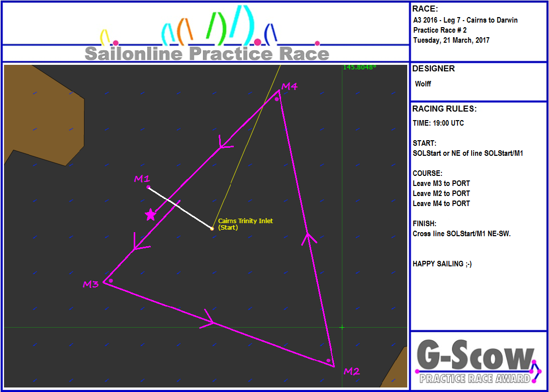Image resolution: width=549 pixels, height=392 pixels.
Task: Click the 'FINISH:' heading
Action: pyautogui.click(x=425, y=224)
